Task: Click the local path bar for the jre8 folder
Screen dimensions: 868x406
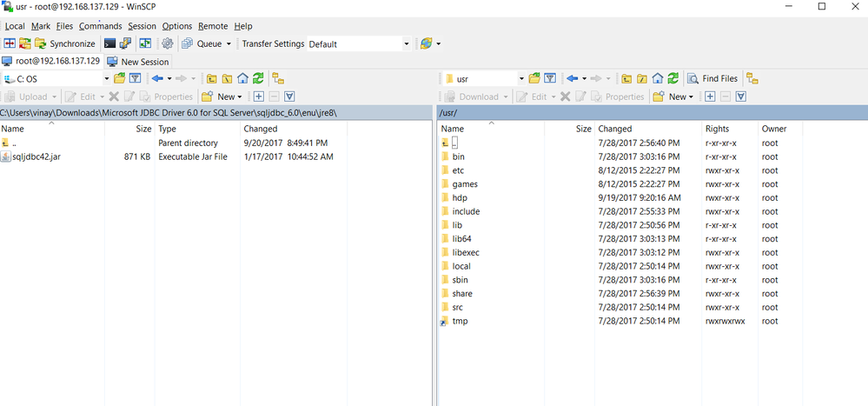Action: 215,112
